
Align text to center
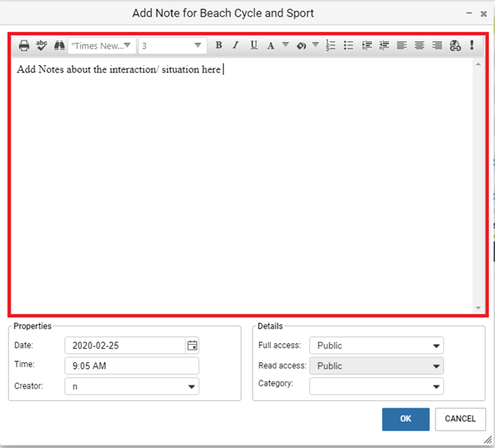click(x=420, y=46)
